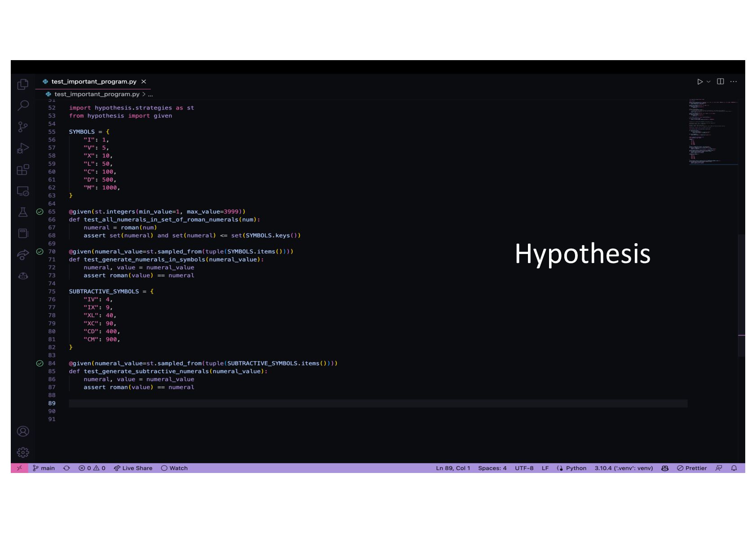Place cursor on empty line 89
756x534 pixels.
click(378, 403)
